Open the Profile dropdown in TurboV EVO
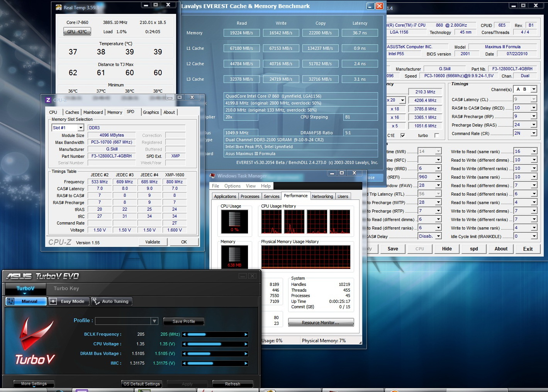This screenshot has height=392, width=548. (x=154, y=321)
